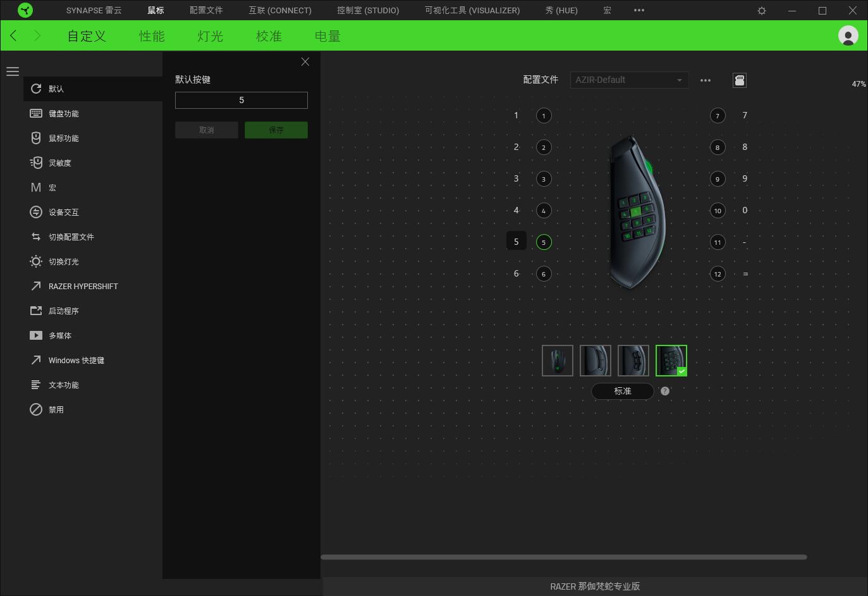Click the onboard memory storage icon
Viewport: 868px width, 596px height.
tap(740, 80)
